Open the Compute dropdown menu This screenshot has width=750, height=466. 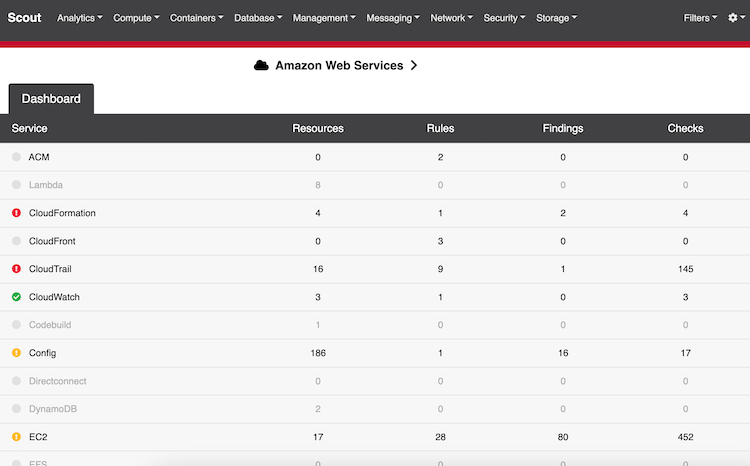click(136, 18)
